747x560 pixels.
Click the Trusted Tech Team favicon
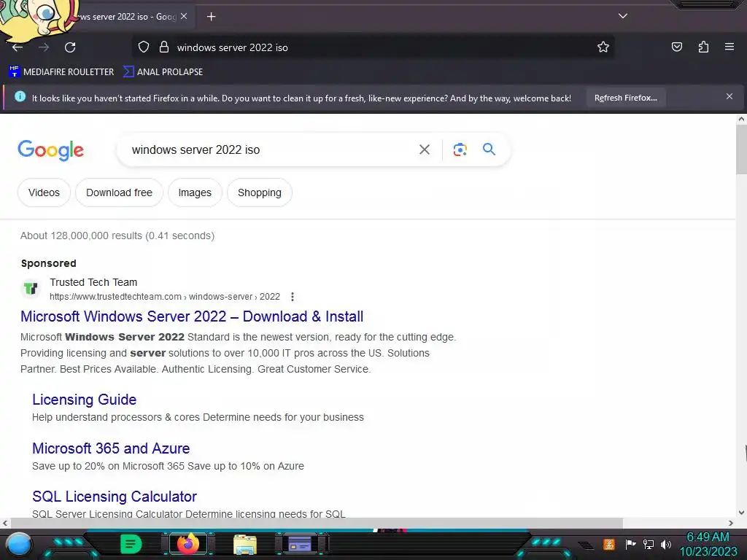tap(31, 289)
